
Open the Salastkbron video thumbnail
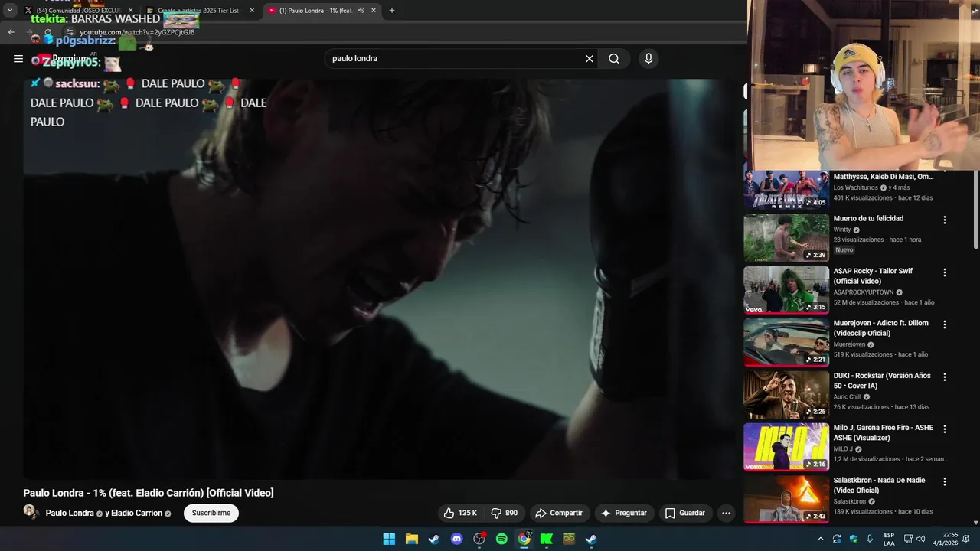[786, 499]
